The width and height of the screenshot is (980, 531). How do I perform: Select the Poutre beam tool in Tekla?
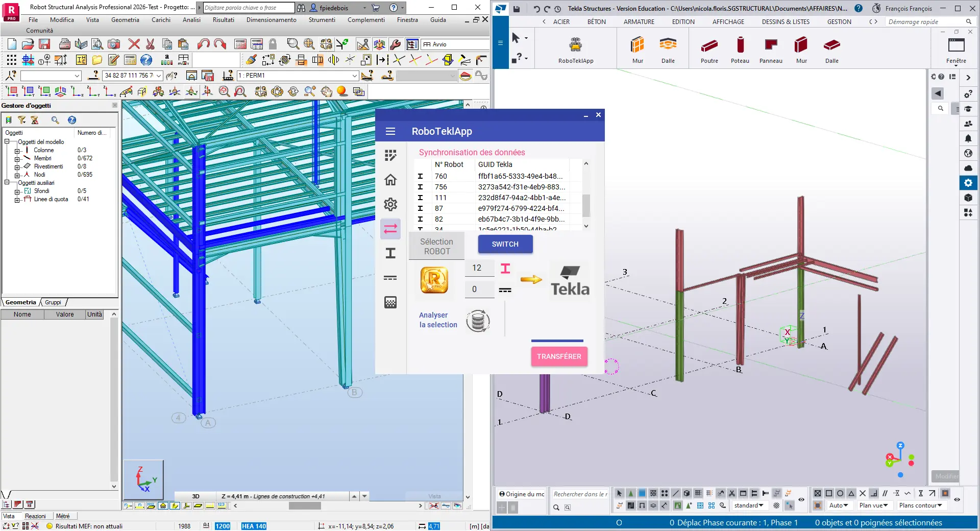[x=709, y=46]
